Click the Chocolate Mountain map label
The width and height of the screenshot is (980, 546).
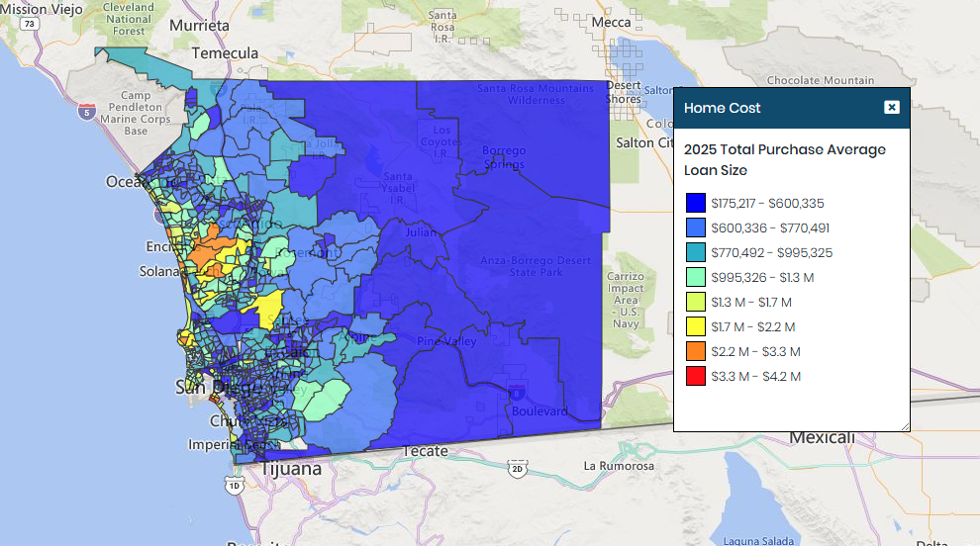pyautogui.click(x=821, y=80)
